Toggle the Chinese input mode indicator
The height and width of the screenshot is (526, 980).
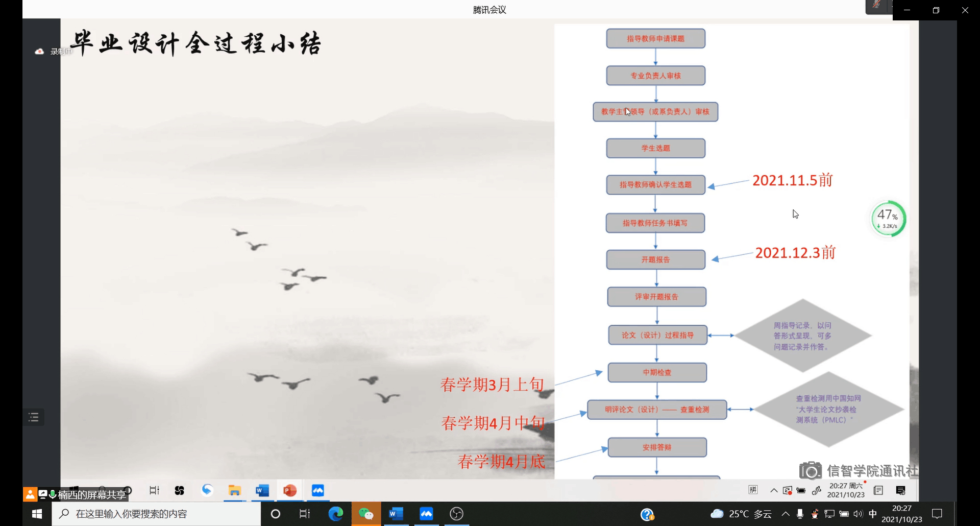[x=873, y=514]
